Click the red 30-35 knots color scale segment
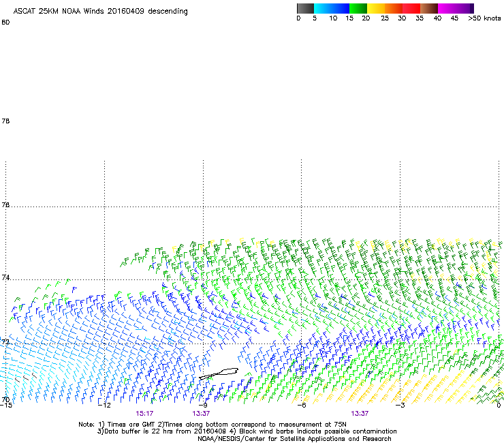Viewport: 504px width, 443px height. click(x=411, y=8)
